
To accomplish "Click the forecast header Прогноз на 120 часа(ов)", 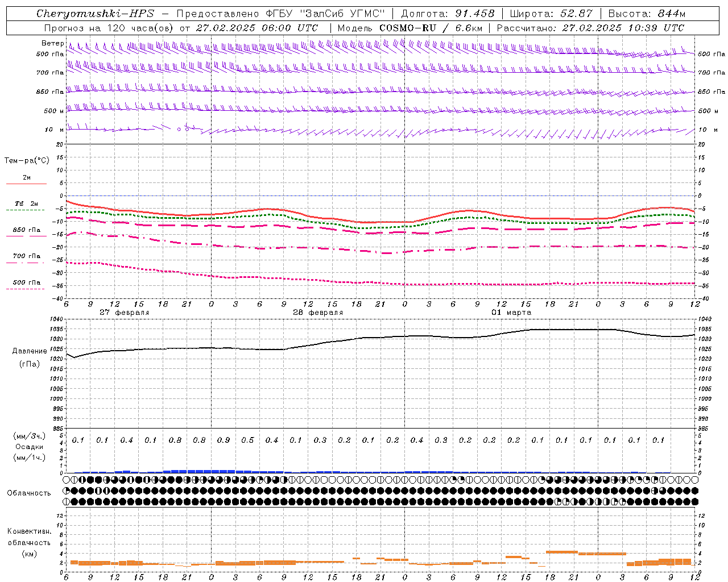I will [x=109, y=28].
